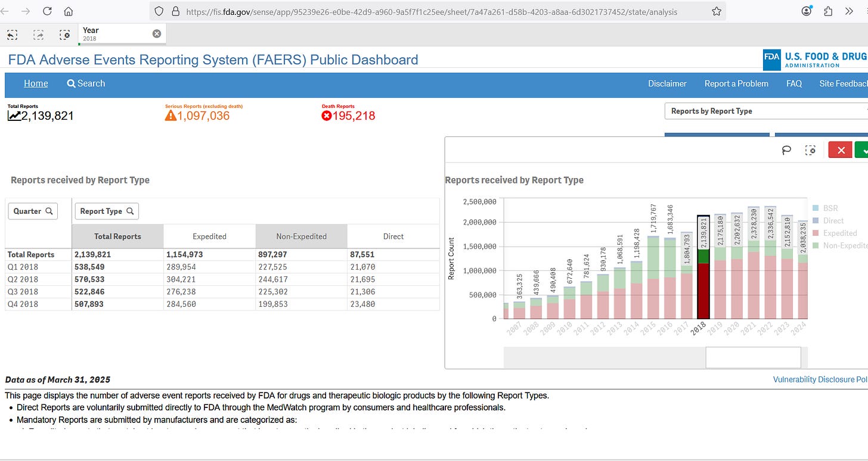This screenshot has height=461, width=868.
Task: Clear all selections icon
Action: 65,35
